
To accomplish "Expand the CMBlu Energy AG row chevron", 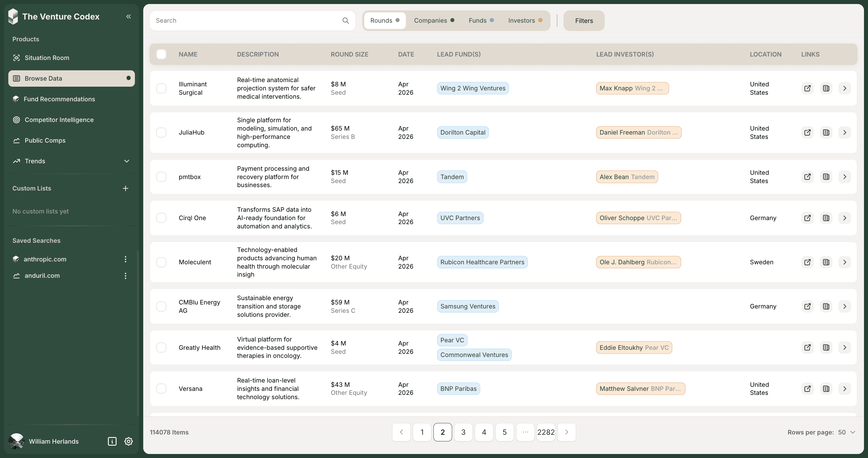I will click(844, 306).
